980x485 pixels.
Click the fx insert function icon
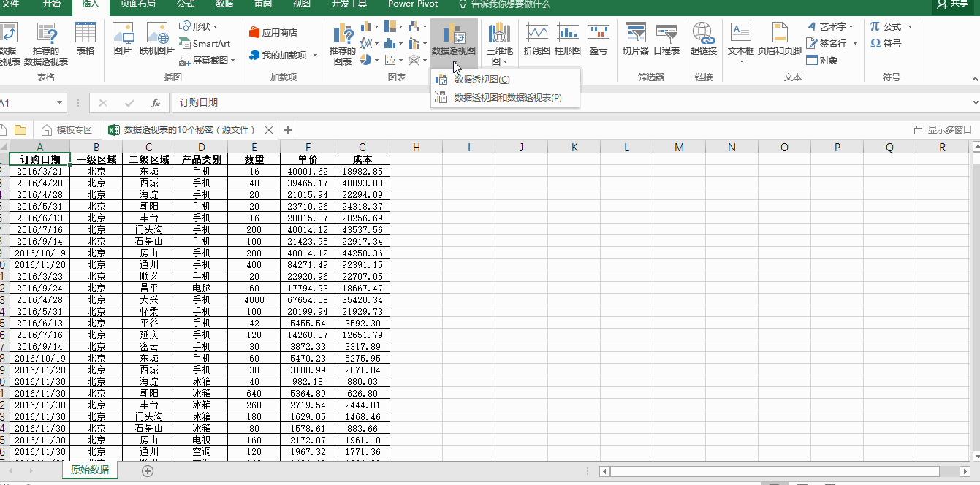pyautogui.click(x=156, y=102)
